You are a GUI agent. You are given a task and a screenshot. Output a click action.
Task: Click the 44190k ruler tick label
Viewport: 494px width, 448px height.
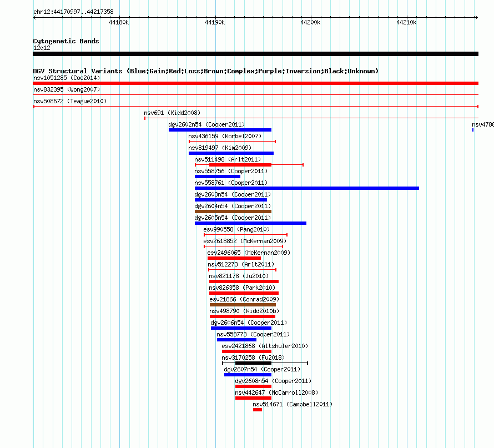[x=215, y=22]
